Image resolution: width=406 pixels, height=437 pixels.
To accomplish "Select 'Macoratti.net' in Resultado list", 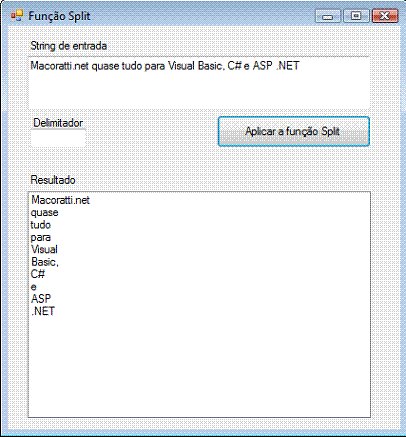I will tap(60, 200).
